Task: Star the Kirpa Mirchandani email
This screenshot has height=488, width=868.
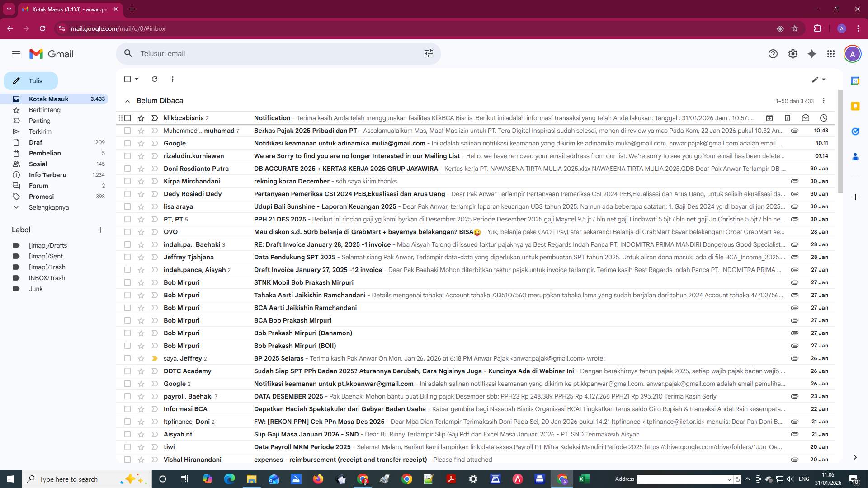Action: click(x=141, y=181)
